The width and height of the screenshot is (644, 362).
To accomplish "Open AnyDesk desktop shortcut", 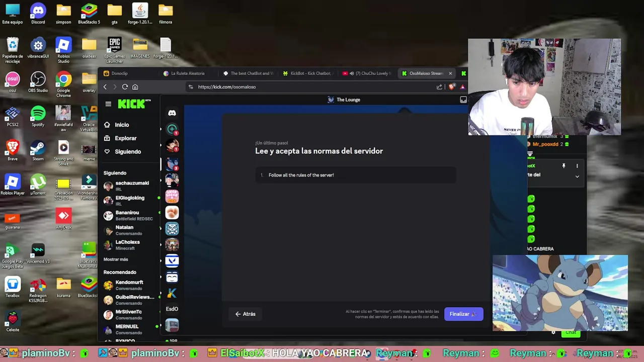I will point(63,219).
